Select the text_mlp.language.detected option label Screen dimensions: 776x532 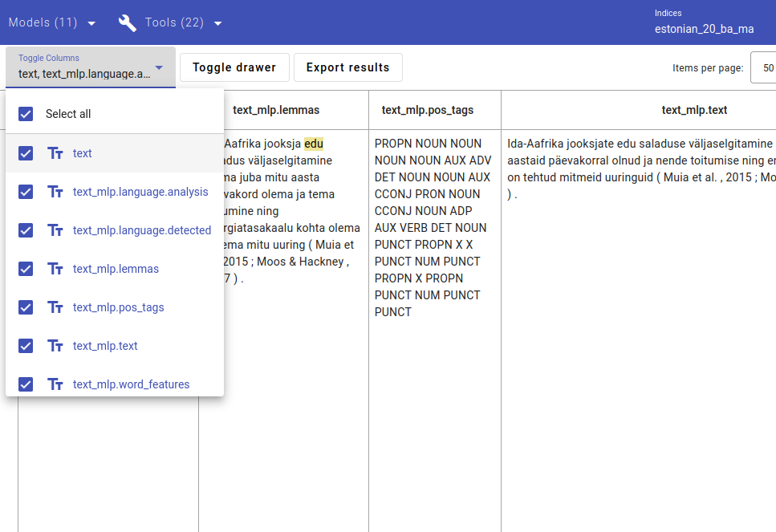coord(142,230)
